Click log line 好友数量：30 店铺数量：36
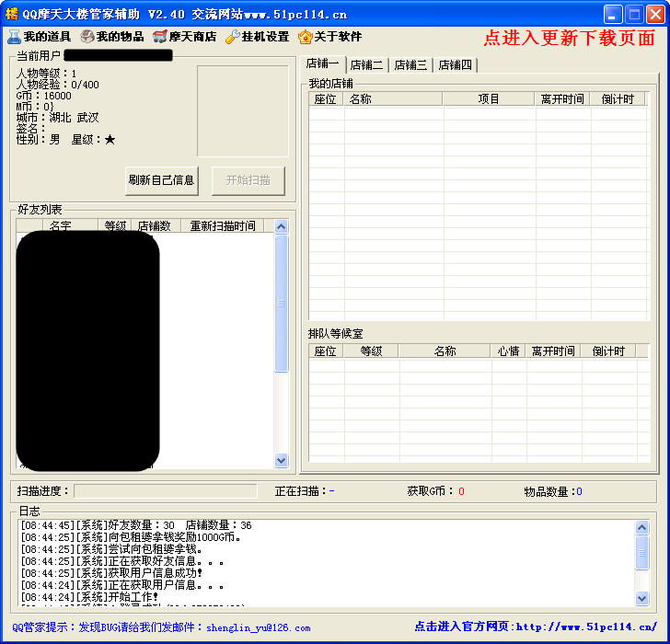The height and width of the screenshot is (644, 670). click(x=136, y=525)
